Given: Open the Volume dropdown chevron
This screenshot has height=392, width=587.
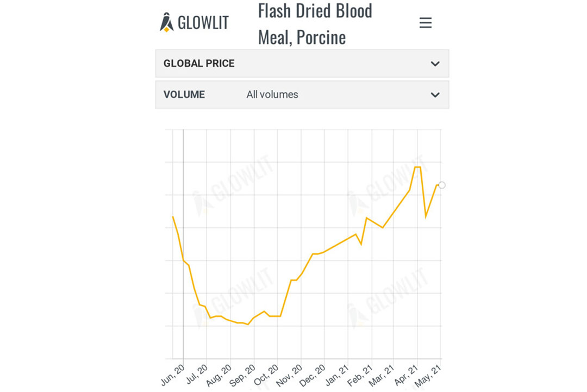Looking at the screenshot, I should [x=435, y=95].
